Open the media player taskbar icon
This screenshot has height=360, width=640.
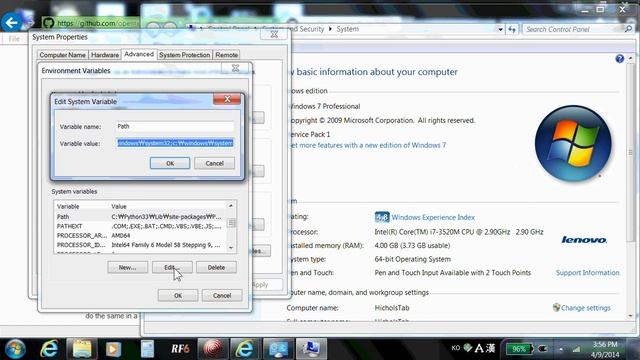[x=113, y=349]
